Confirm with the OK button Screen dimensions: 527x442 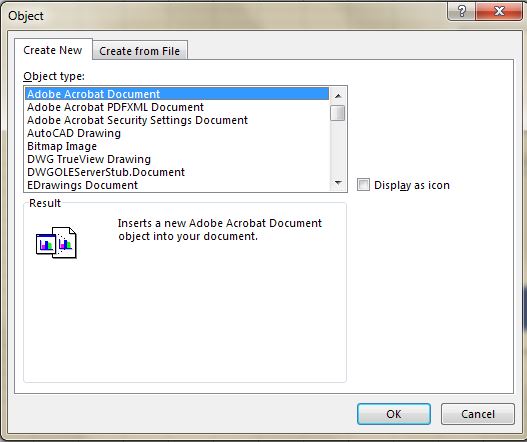394,414
